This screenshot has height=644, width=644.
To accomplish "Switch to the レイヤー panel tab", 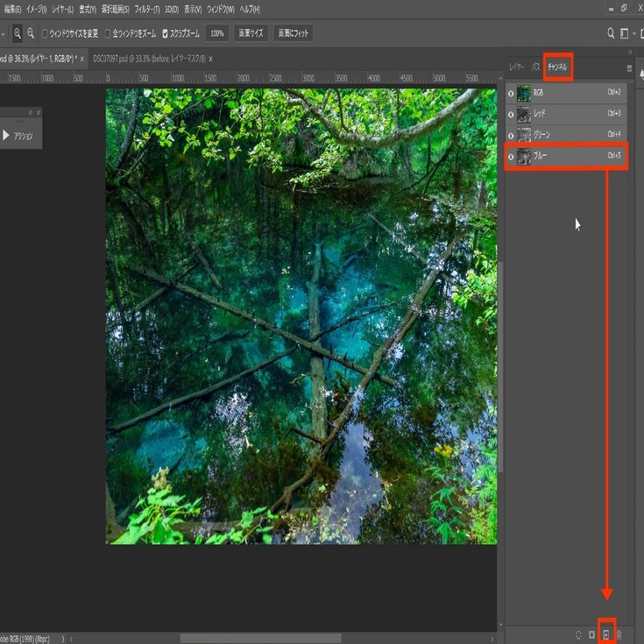I will click(516, 67).
